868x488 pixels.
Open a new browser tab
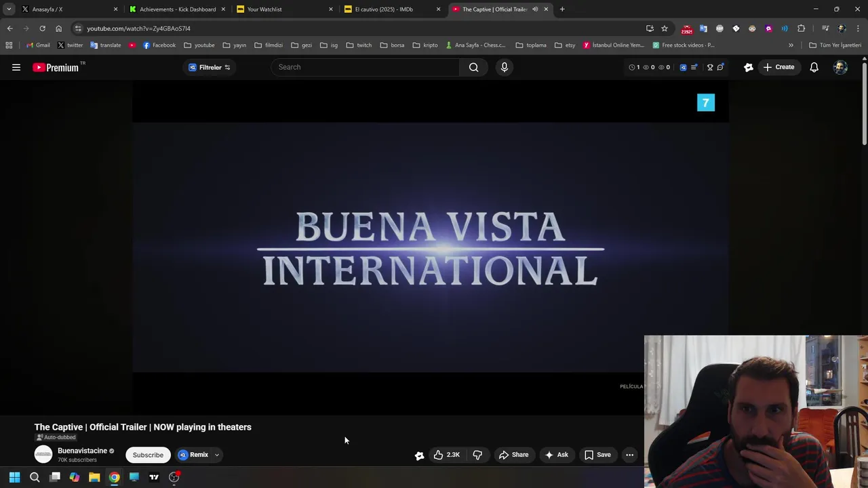[562, 9]
